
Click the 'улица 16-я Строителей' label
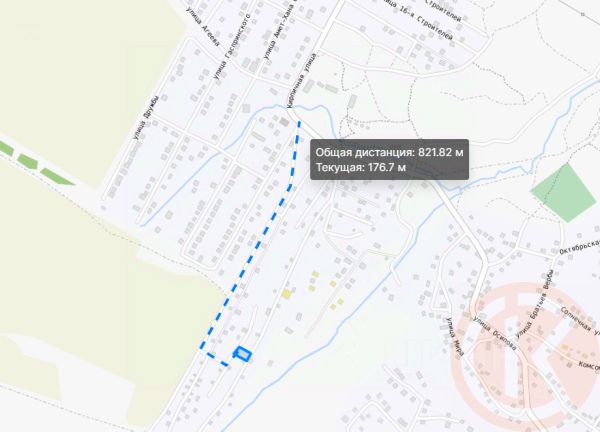421,22
